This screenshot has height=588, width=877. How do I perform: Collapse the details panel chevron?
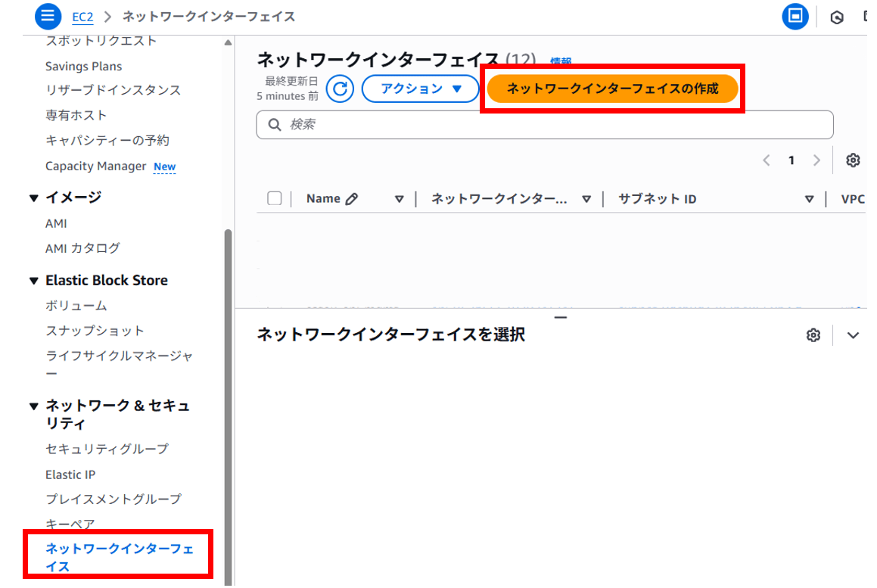coord(854,335)
